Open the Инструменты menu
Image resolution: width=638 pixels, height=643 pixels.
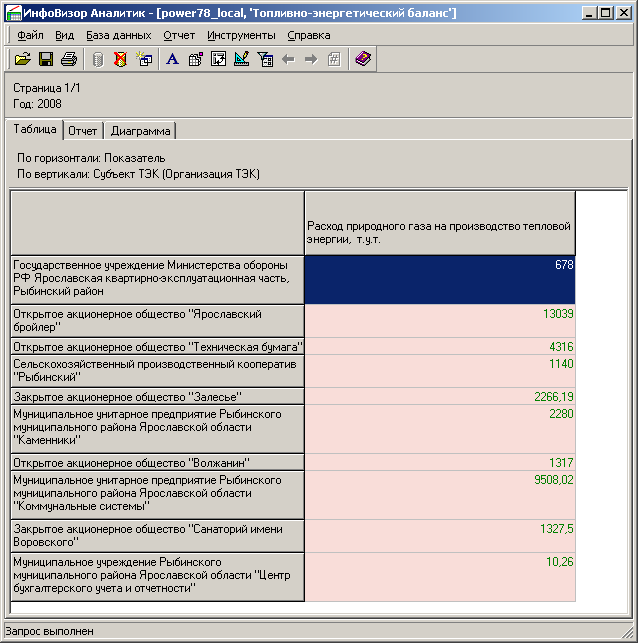point(241,36)
